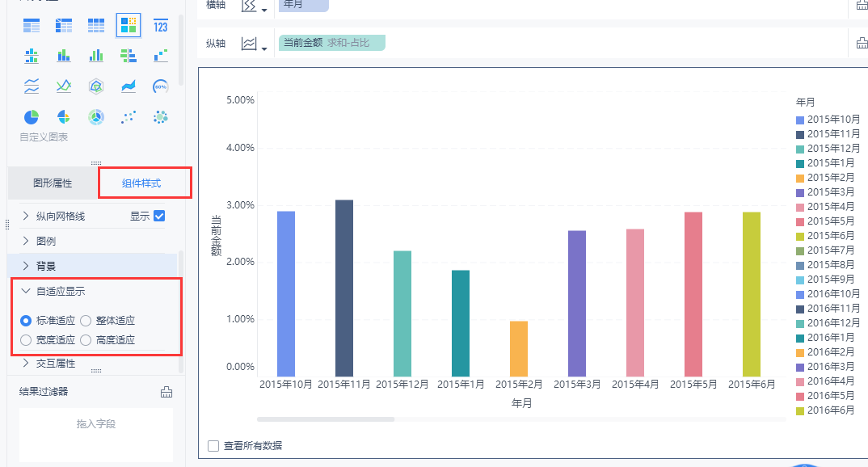Select the 宽度适应 radio option
The height and width of the screenshot is (467, 868).
pyautogui.click(x=26, y=340)
